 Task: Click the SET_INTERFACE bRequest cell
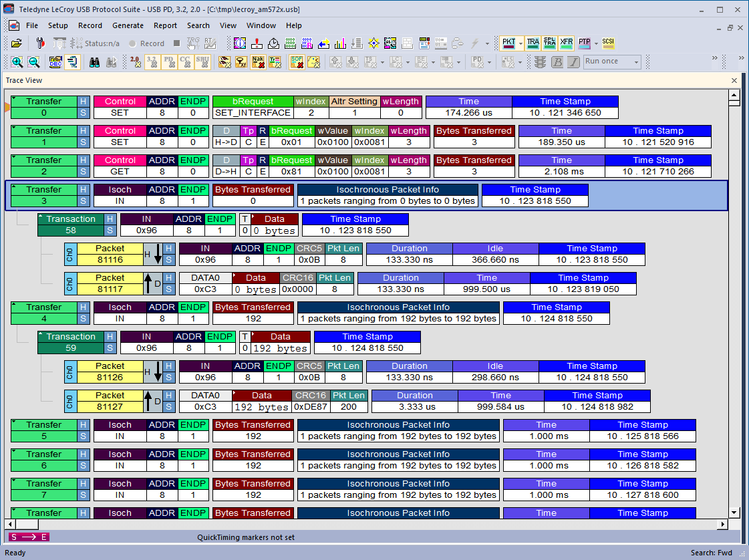point(253,113)
